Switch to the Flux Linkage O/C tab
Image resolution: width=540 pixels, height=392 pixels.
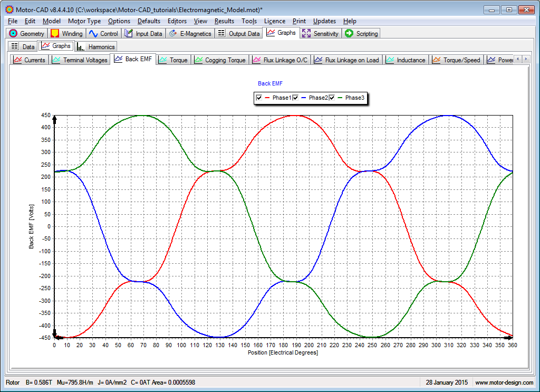point(280,60)
